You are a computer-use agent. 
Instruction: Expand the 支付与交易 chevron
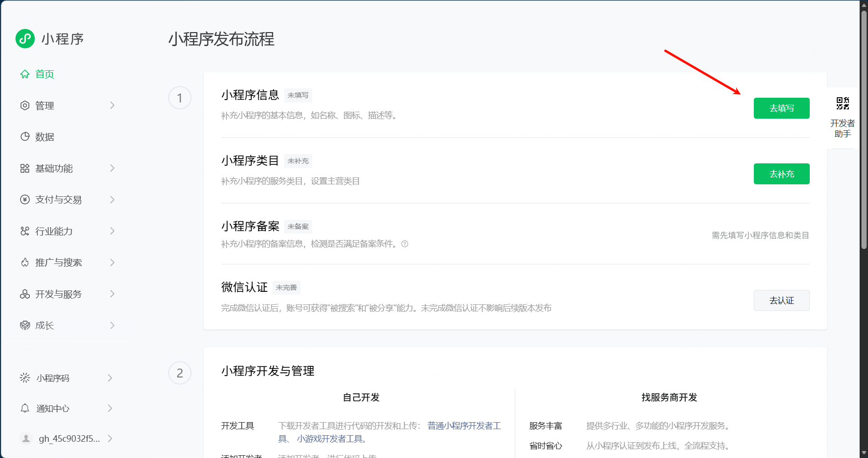pos(112,200)
